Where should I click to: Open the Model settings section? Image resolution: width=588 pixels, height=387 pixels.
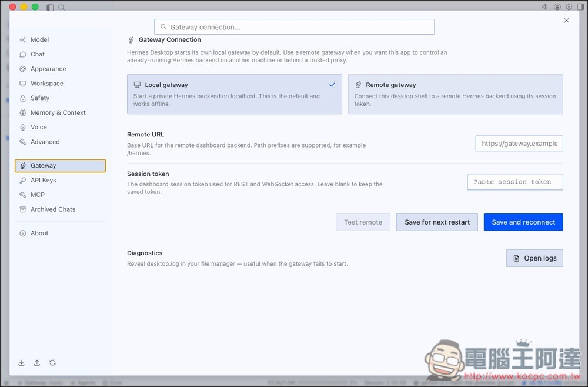point(60,40)
